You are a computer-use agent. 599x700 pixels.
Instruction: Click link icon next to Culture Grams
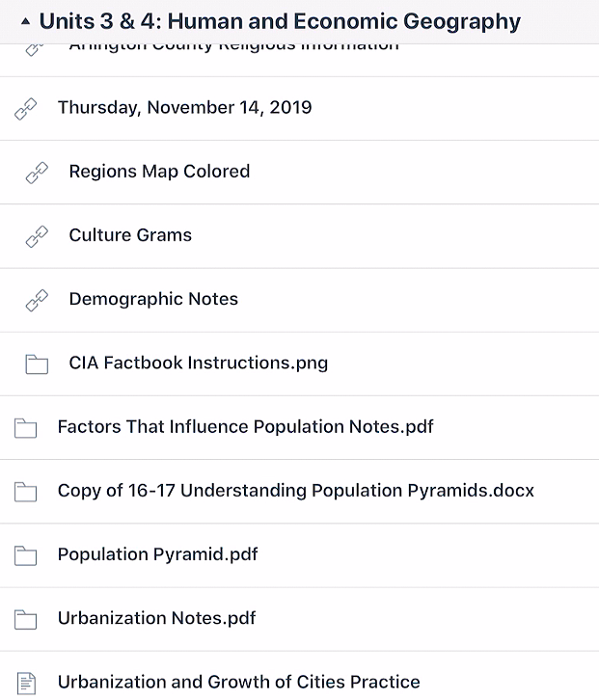37,236
